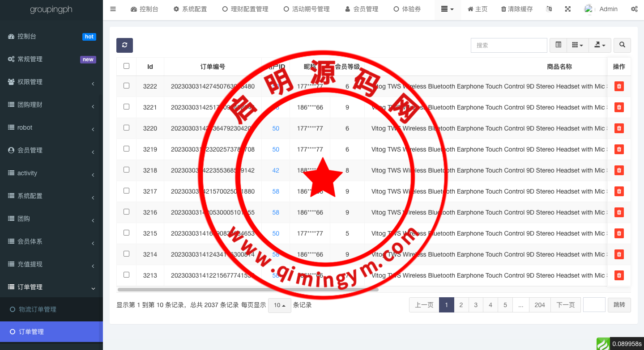Click the 下一页 next page button
The height and width of the screenshot is (350, 644).
[566, 305]
